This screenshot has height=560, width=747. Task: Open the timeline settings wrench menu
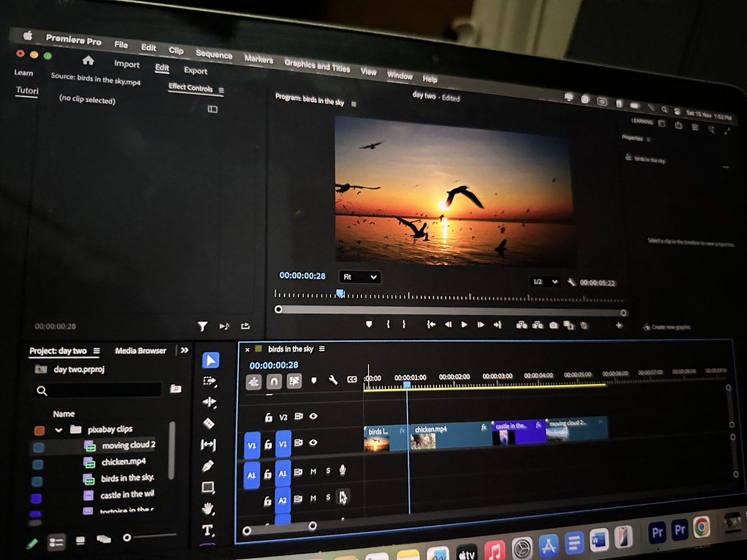(x=333, y=381)
